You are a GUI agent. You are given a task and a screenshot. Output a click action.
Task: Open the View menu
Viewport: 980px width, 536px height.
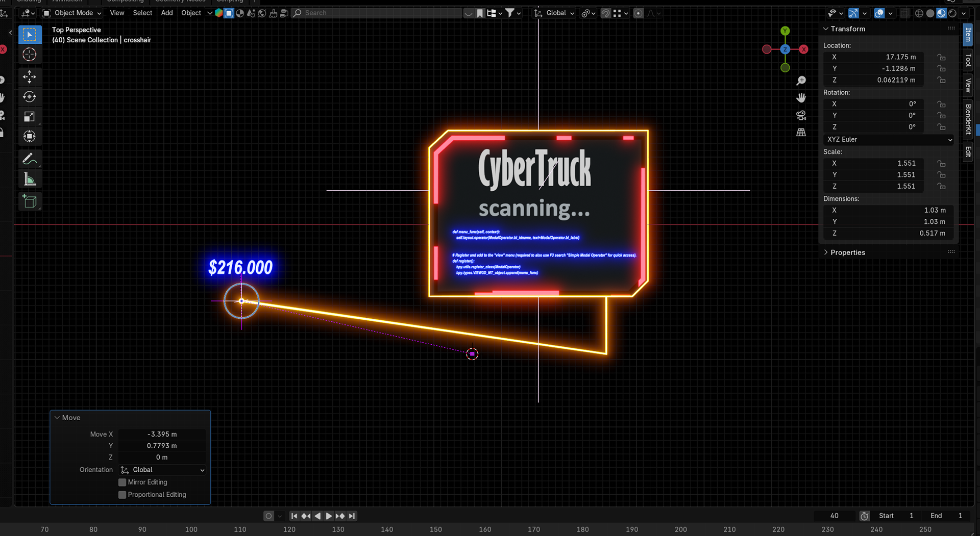(117, 13)
